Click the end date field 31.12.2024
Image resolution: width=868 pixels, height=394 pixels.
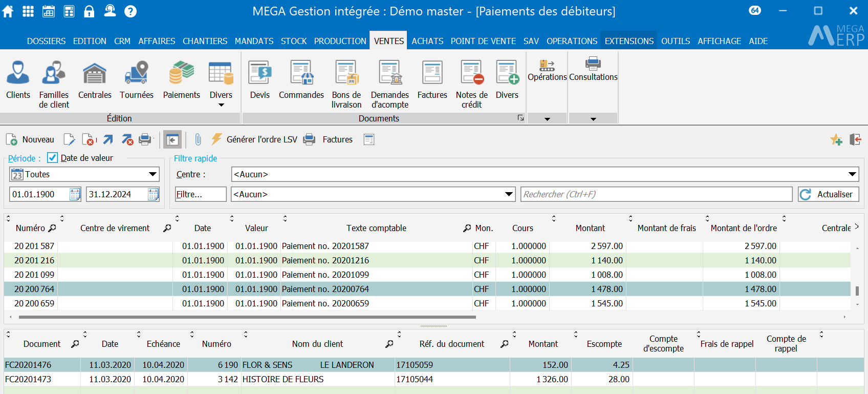click(117, 194)
